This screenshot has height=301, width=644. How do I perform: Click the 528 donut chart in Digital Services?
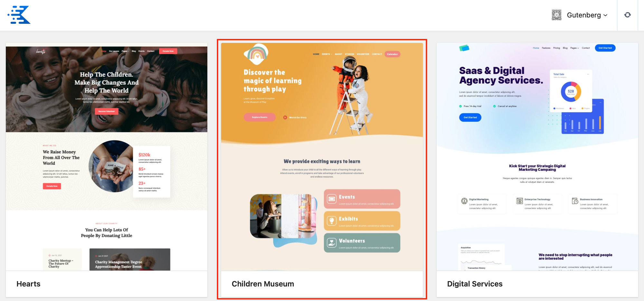click(x=571, y=92)
